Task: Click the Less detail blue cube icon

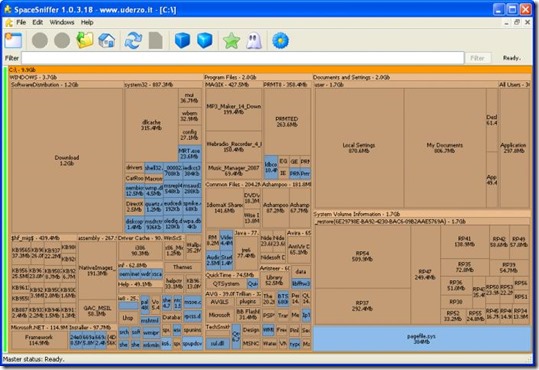Action: tap(182, 41)
